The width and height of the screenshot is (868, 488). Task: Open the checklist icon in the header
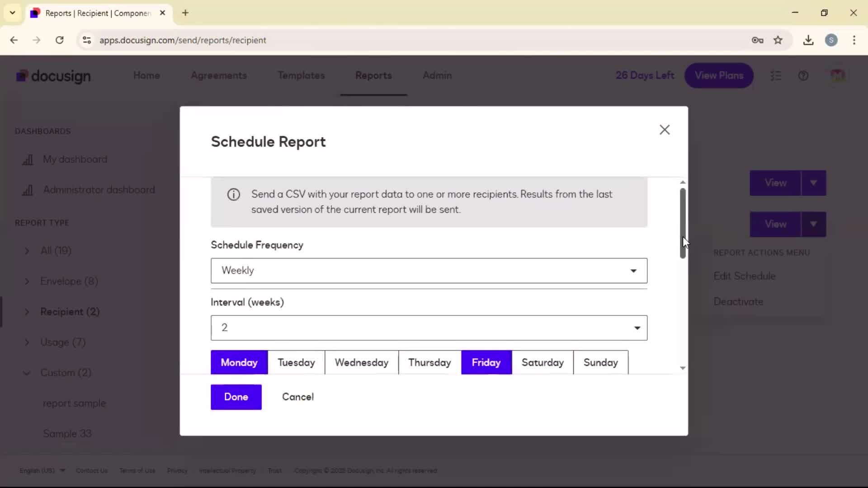pyautogui.click(x=776, y=76)
